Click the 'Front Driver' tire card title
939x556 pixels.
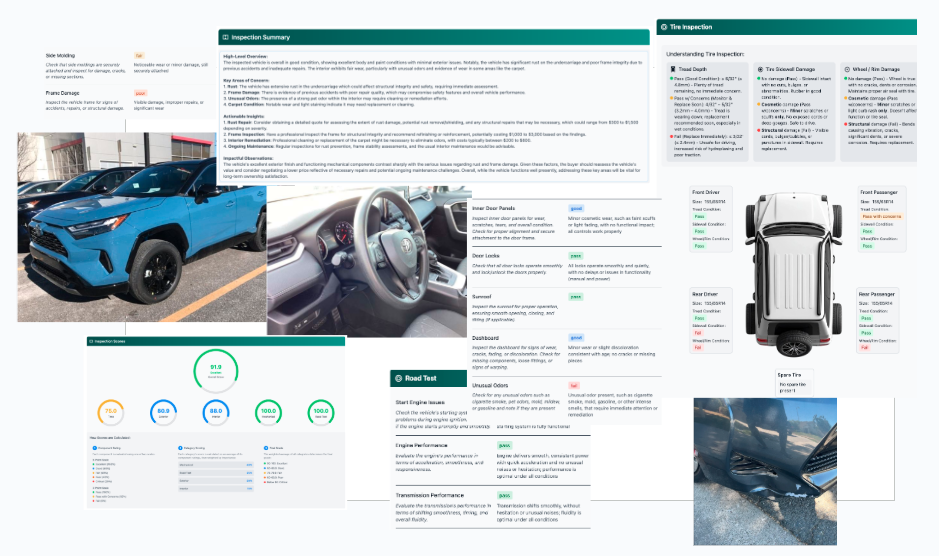pyautogui.click(x=705, y=192)
